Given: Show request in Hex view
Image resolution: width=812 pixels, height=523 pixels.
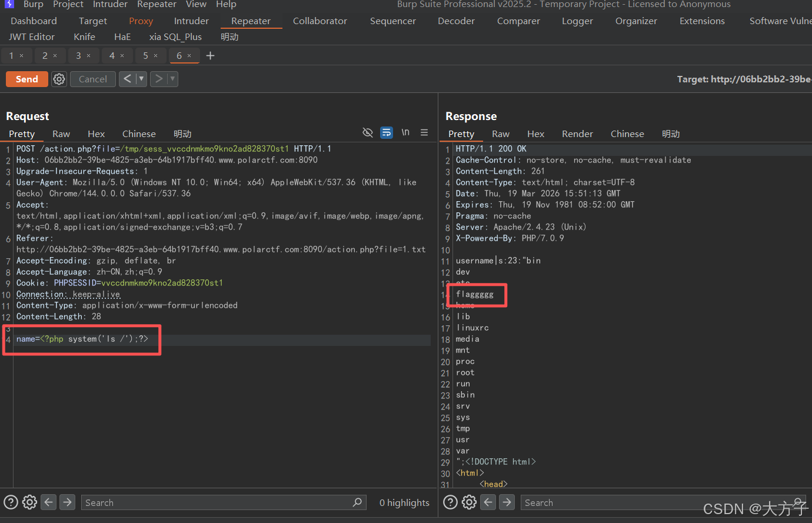Looking at the screenshot, I should (96, 134).
